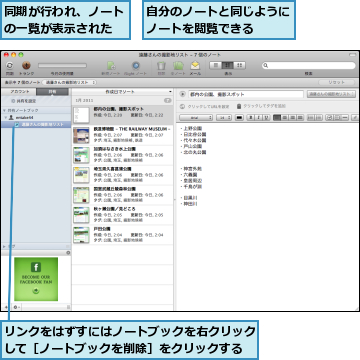This screenshot has width=360, height=360.
Task: Insert a to-do checkbox in the note
Action: (x=329, y=117)
